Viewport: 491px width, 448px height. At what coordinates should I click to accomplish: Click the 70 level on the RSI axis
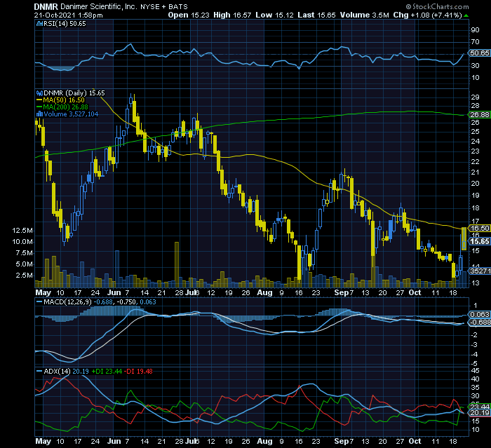(475, 42)
